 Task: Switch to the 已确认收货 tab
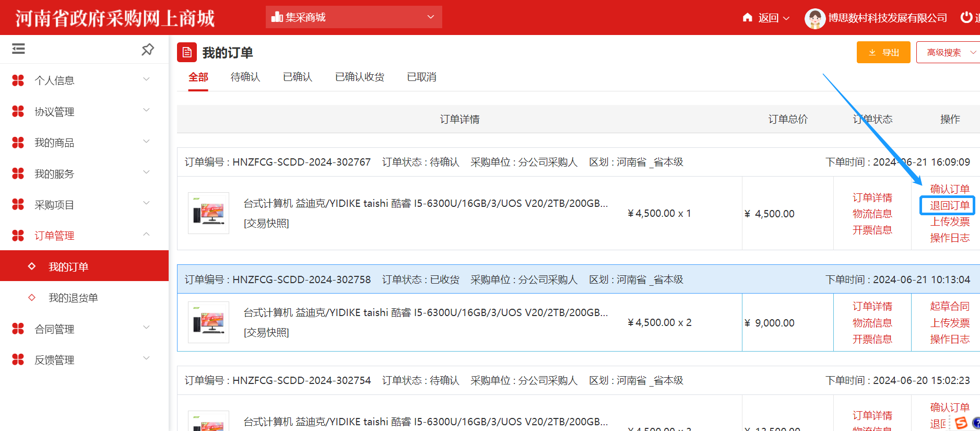[360, 77]
